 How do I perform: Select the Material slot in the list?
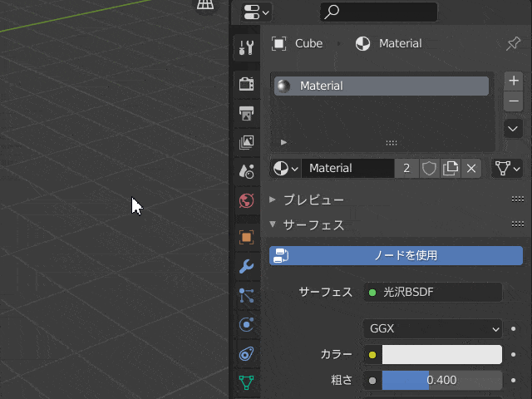(382, 86)
